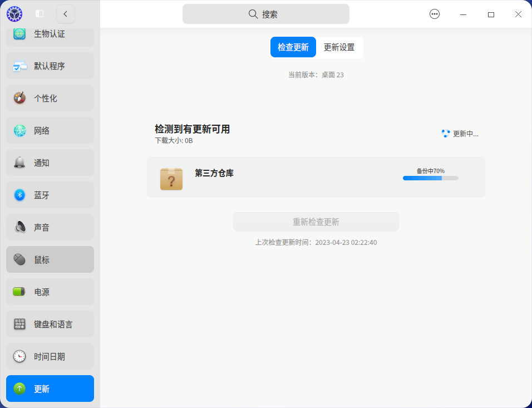Select the 电源 power settings icon
532x408 pixels.
click(20, 292)
